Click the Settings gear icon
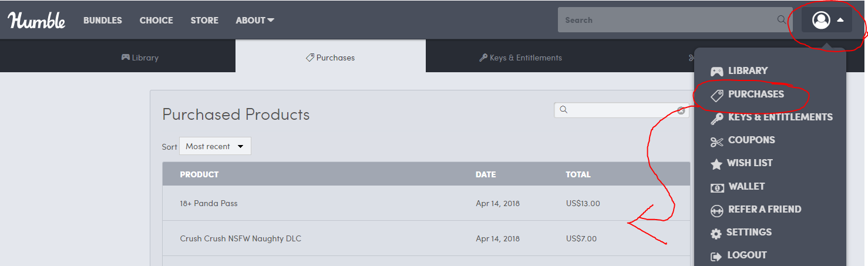Image resolution: width=868 pixels, height=266 pixels. click(716, 233)
